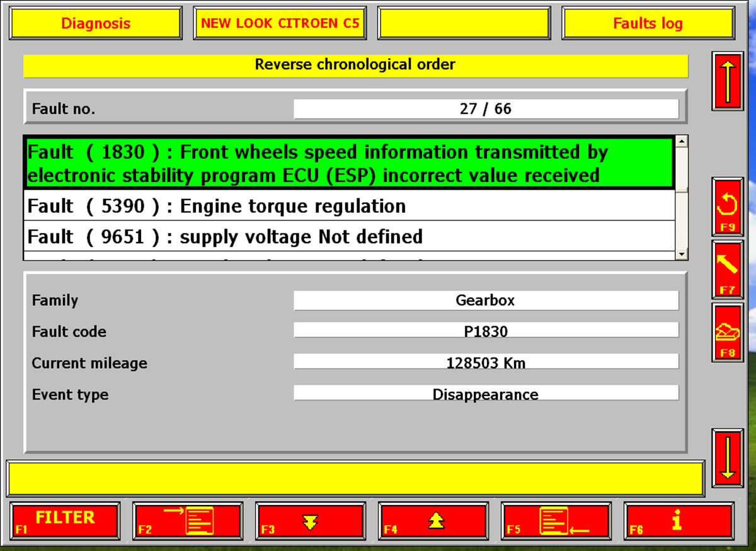Select fault 1830 front wheels speed row
The image size is (756, 551).
click(x=349, y=164)
